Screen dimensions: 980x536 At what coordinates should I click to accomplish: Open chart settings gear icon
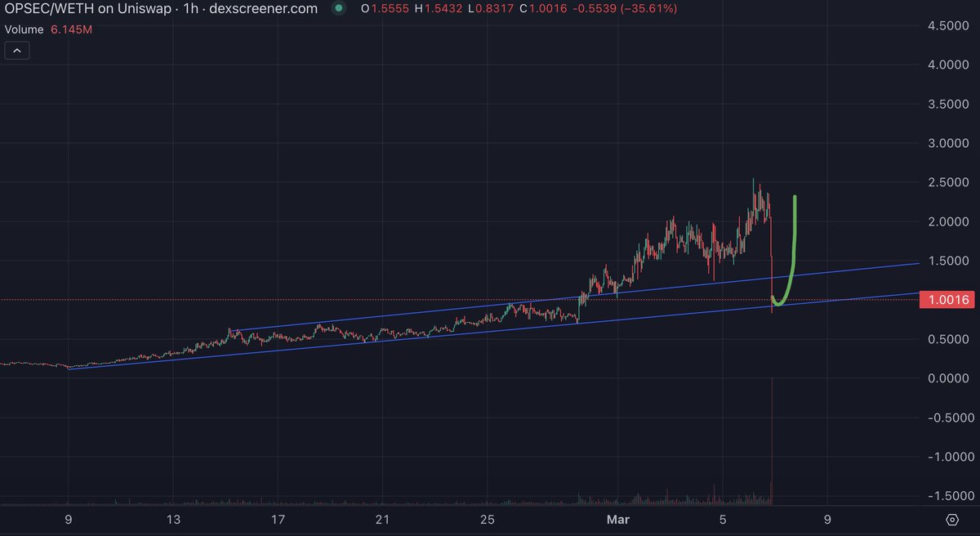tap(951, 520)
